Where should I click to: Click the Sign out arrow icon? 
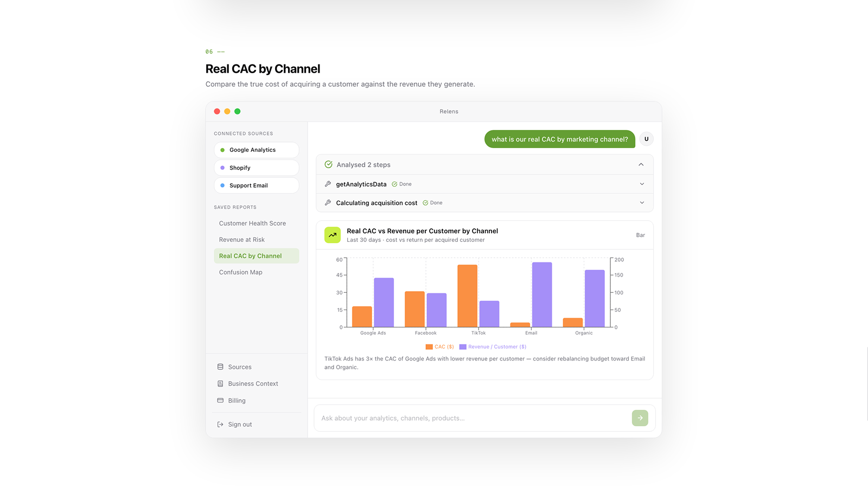pyautogui.click(x=220, y=425)
